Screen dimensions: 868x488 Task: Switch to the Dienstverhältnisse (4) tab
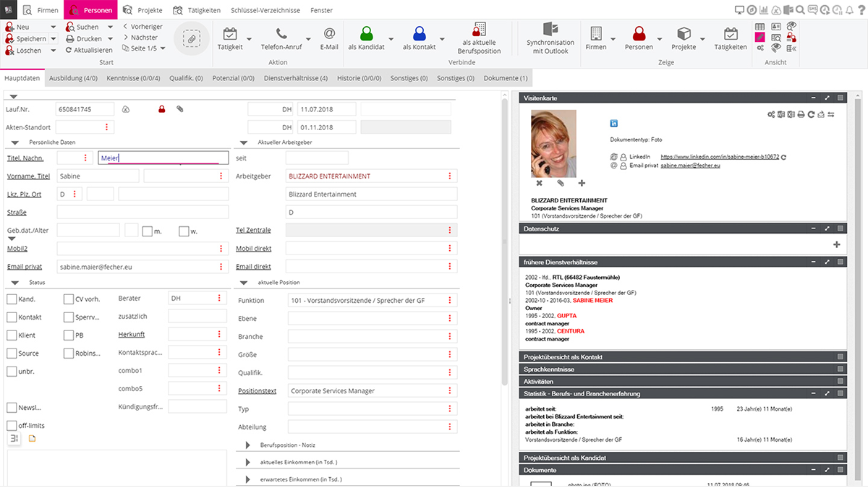click(x=295, y=78)
